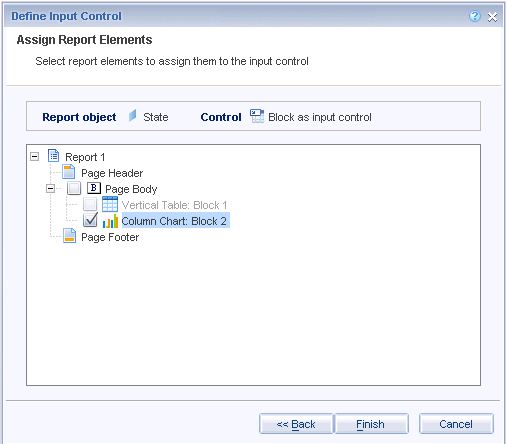Click the Column Chart bar icon

click(110, 221)
